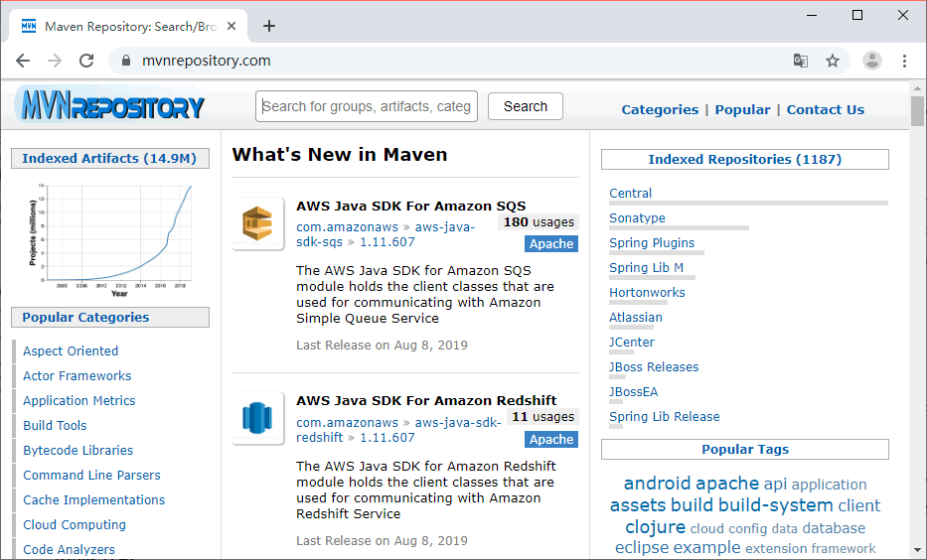Viewport: 927px width, 560px height.
Task: Click the Amazon SQS artifact icon
Action: pyautogui.click(x=257, y=223)
